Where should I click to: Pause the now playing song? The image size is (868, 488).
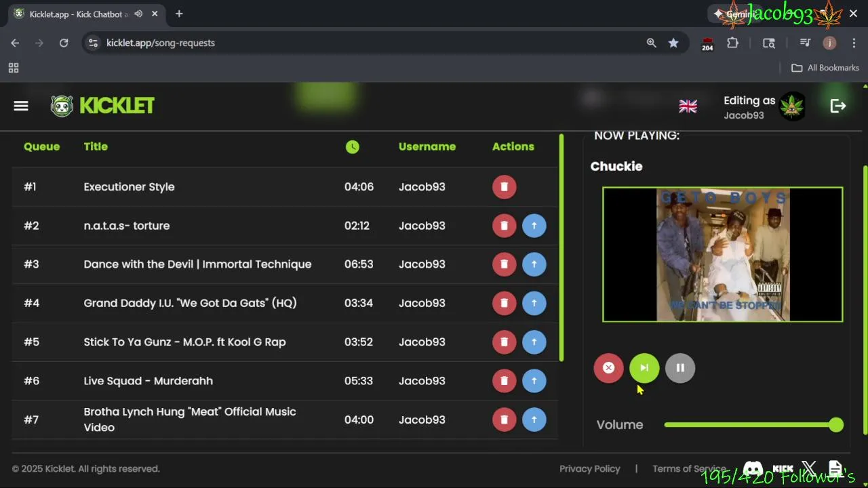(x=680, y=368)
